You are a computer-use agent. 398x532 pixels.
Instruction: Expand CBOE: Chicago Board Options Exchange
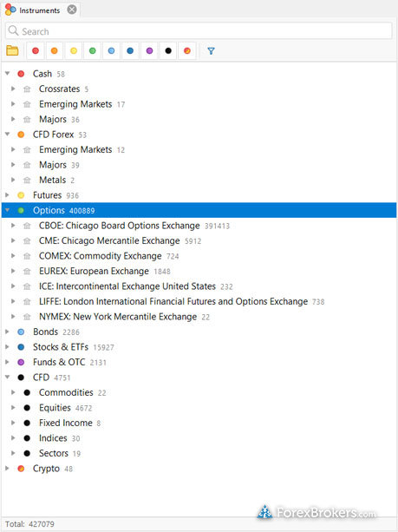pos(13,226)
